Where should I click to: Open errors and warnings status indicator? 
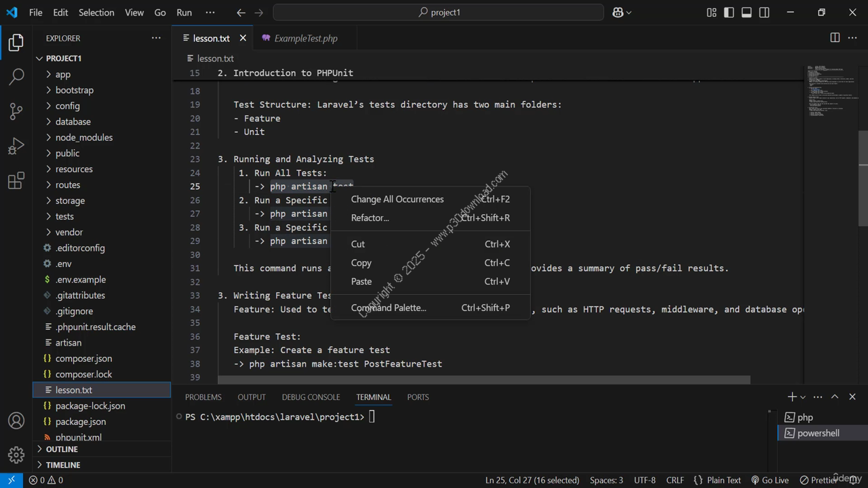pyautogui.click(x=46, y=480)
